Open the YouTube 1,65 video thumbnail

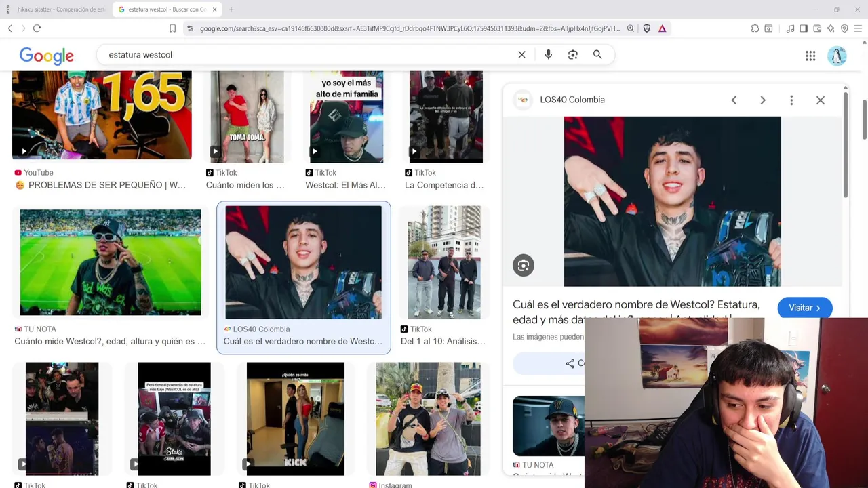(x=102, y=115)
